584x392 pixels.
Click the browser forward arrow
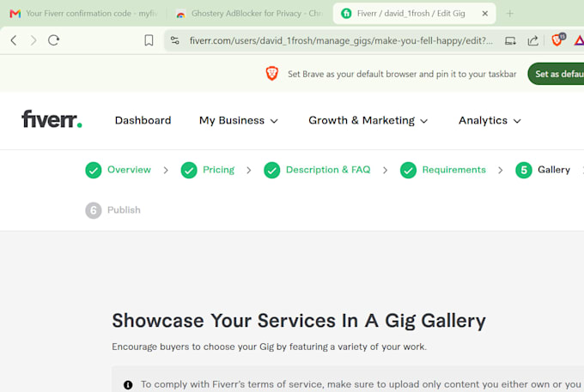pyautogui.click(x=33, y=40)
